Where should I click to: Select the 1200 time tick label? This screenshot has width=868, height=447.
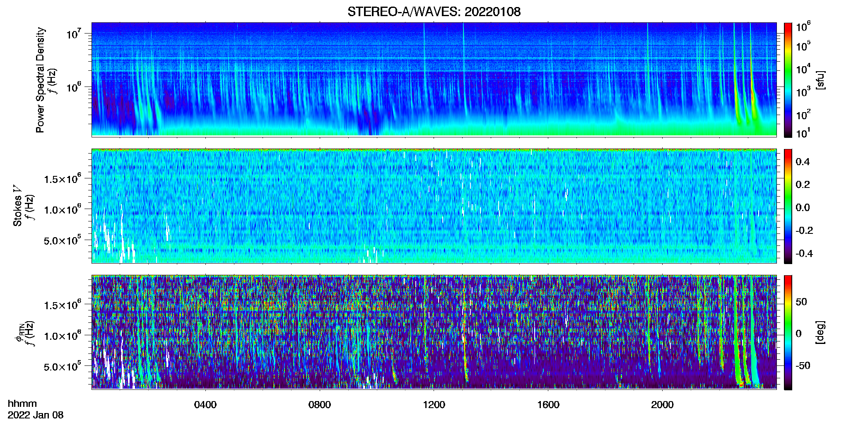coord(434,405)
